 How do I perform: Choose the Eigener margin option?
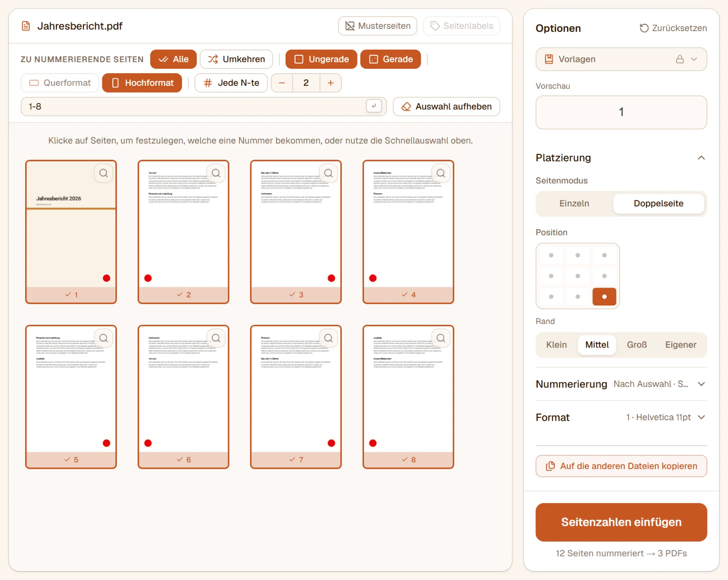[x=681, y=345]
